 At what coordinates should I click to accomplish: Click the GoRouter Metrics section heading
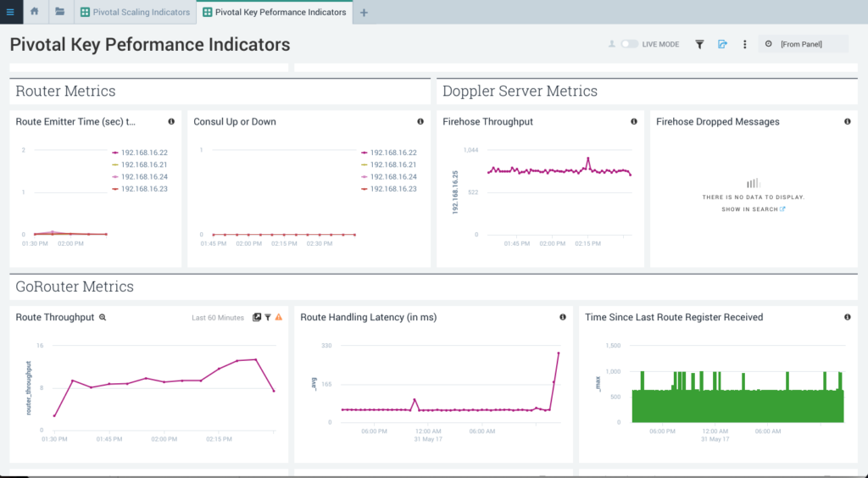[x=75, y=286]
